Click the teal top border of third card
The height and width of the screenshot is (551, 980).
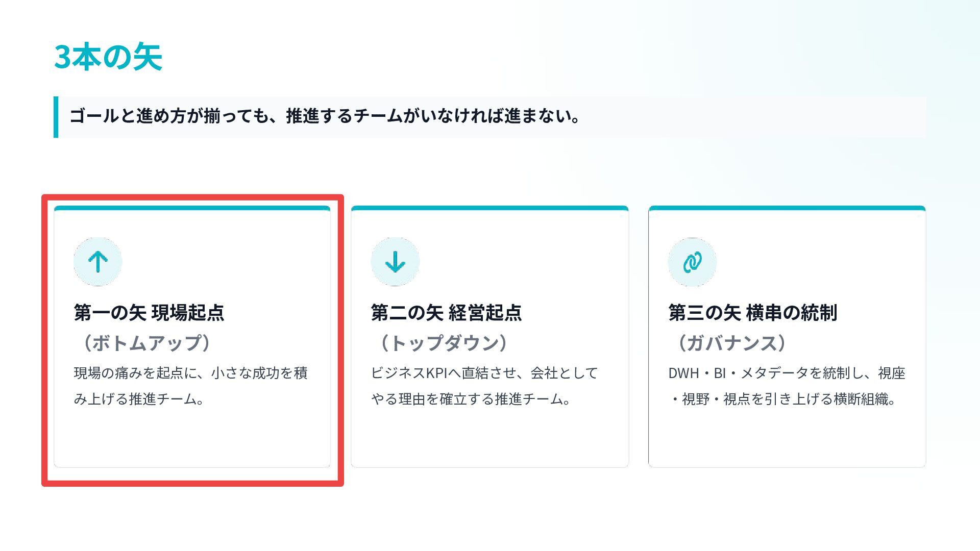(x=787, y=208)
